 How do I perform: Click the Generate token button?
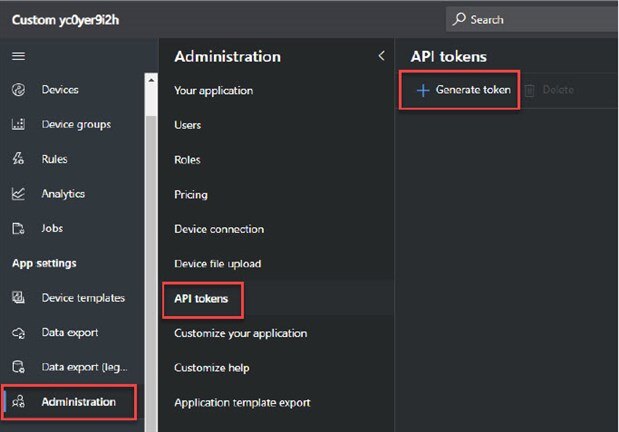click(463, 90)
